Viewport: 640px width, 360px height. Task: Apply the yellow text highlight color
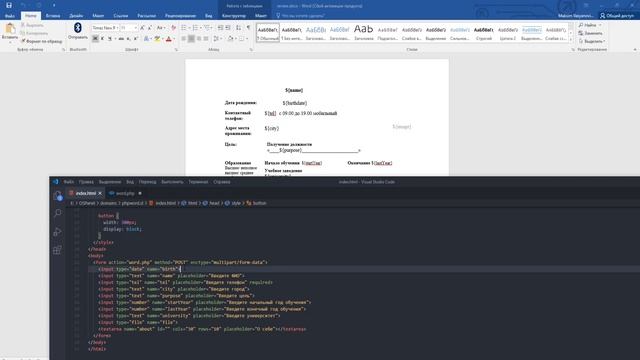click(x=157, y=38)
